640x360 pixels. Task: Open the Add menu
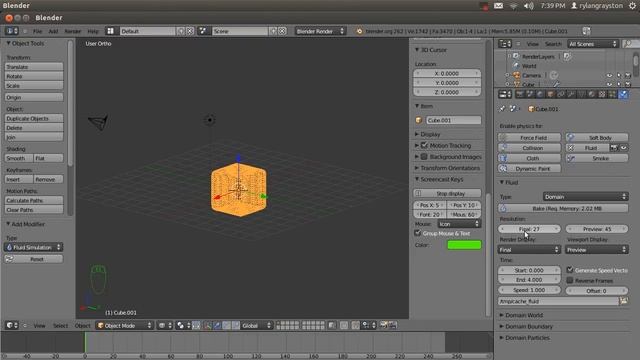coord(53,31)
